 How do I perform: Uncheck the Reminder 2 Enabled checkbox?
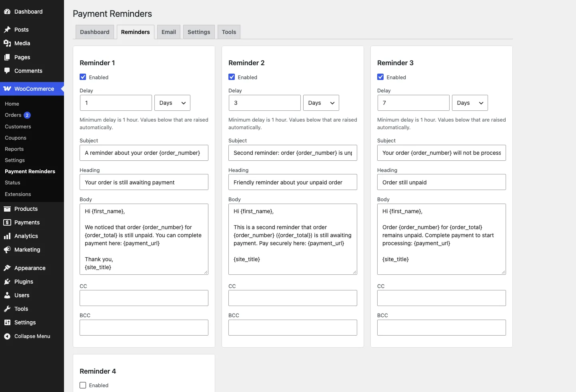(232, 77)
